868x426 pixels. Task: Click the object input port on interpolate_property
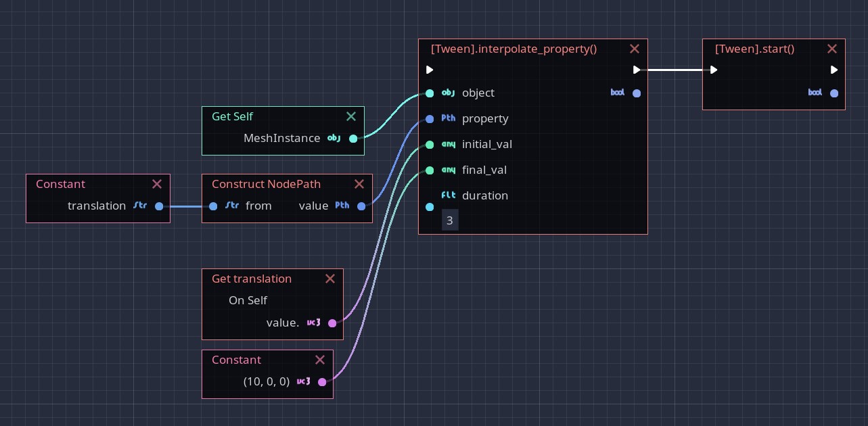(x=430, y=93)
